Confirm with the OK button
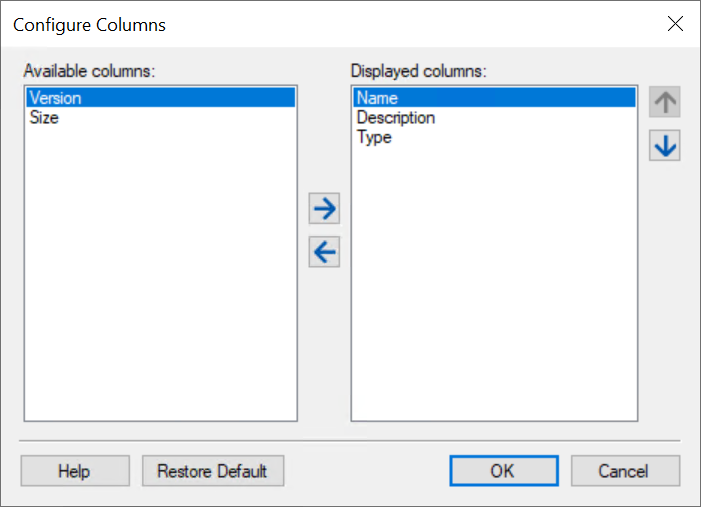 [x=503, y=471]
